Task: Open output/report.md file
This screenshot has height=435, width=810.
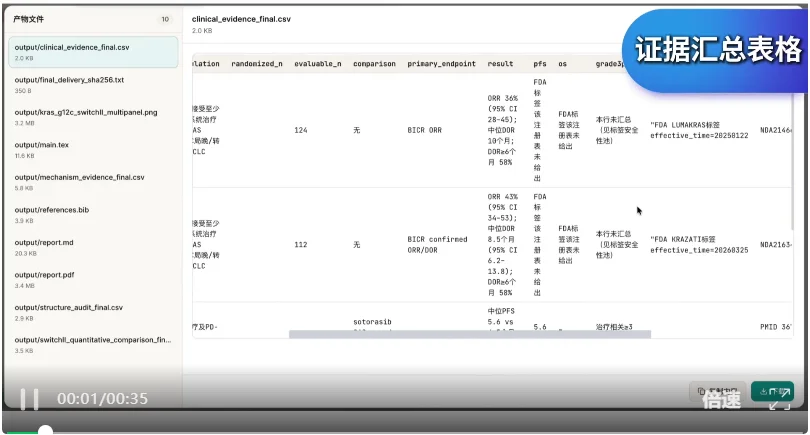Action: pos(94,247)
